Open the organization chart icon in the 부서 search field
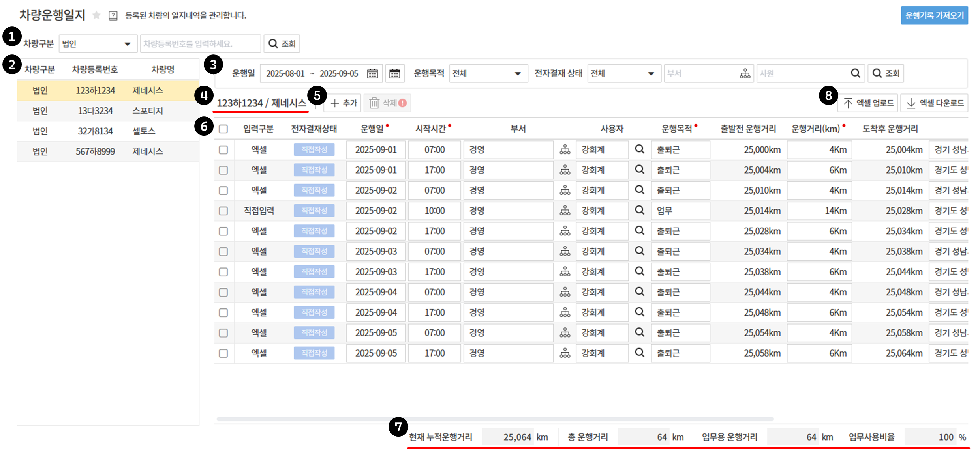Screen dimensions: 980x452 [745, 74]
